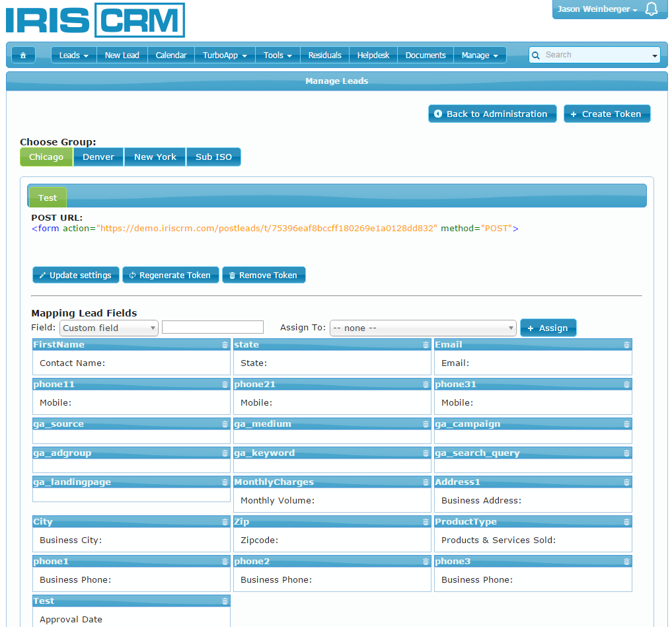
Task: Expand the Assign To dropdown
Action: [x=423, y=328]
